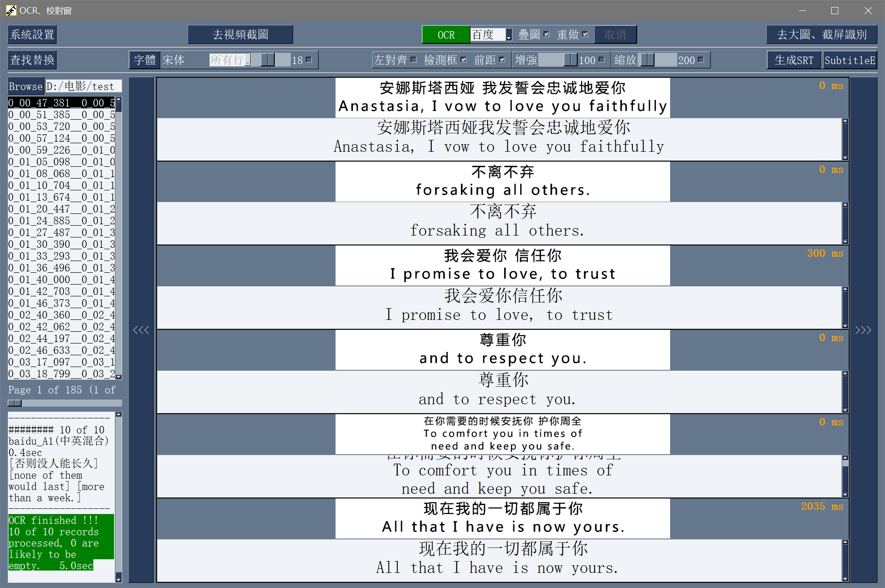Screen dimensions: 885x588
Task: Click the 字體 font button
Action: (x=145, y=60)
